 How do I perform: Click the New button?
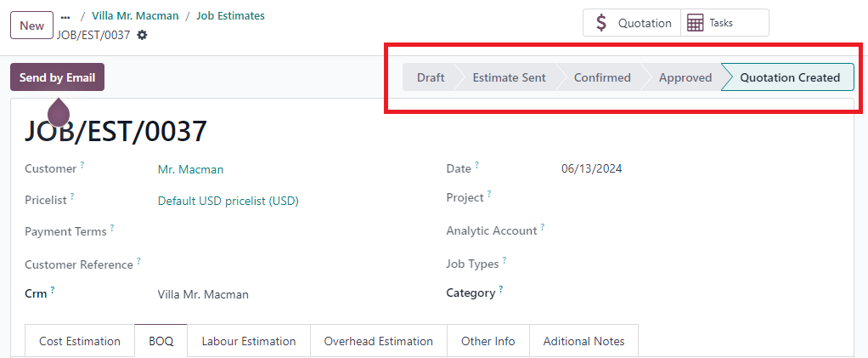(32, 26)
